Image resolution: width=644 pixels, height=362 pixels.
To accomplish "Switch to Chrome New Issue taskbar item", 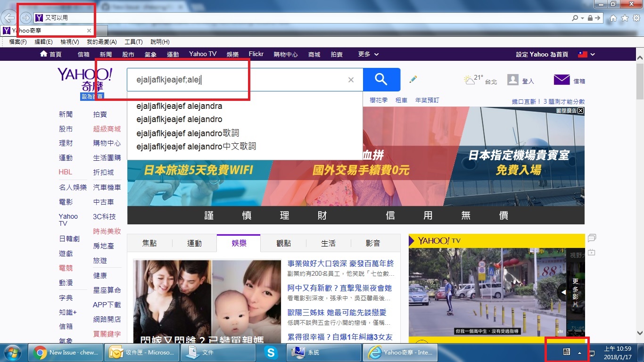I will (66, 352).
